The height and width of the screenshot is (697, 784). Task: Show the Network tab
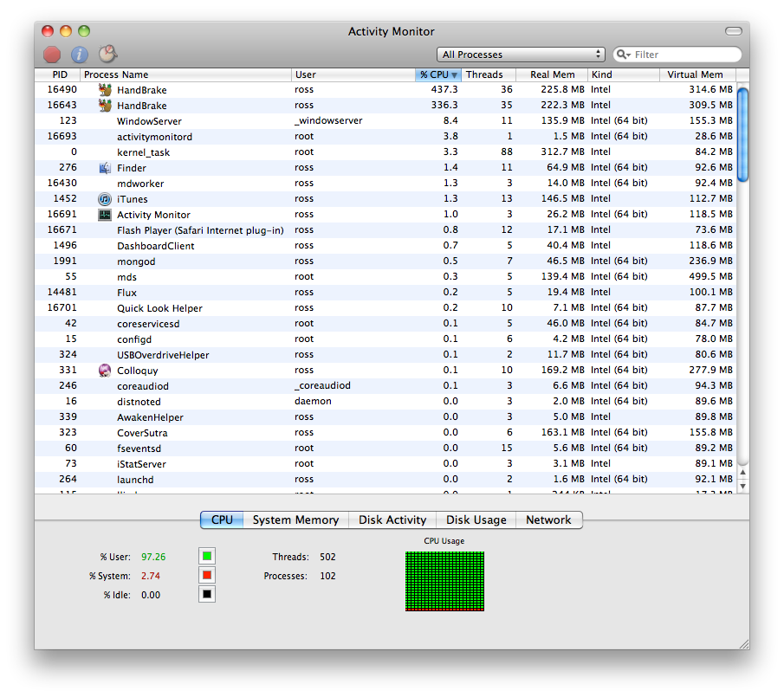pyautogui.click(x=548, y=520)
